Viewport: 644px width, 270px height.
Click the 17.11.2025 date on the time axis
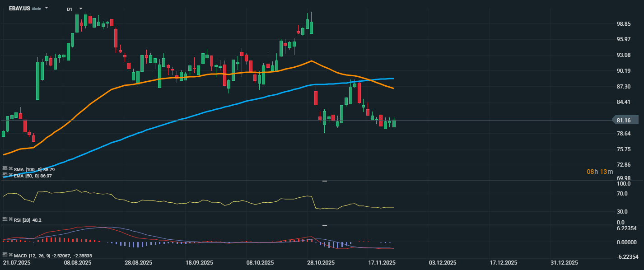coord(382,262)
